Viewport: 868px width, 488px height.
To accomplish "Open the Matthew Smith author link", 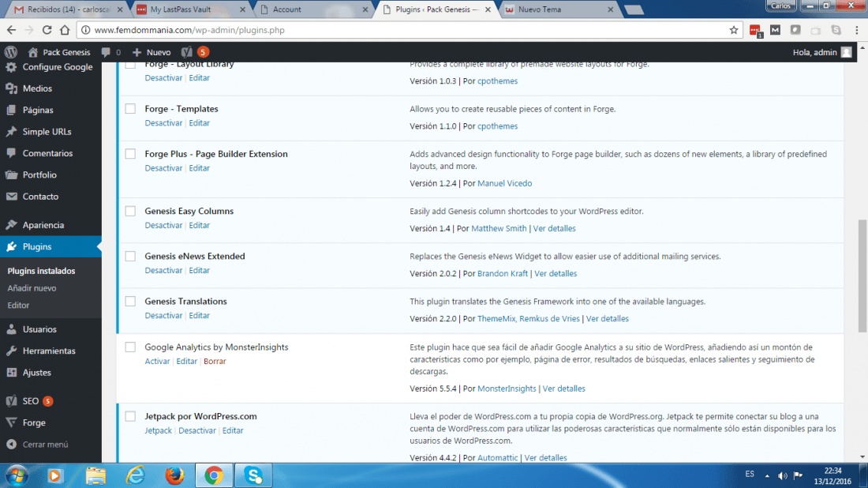I will point(499,228).
